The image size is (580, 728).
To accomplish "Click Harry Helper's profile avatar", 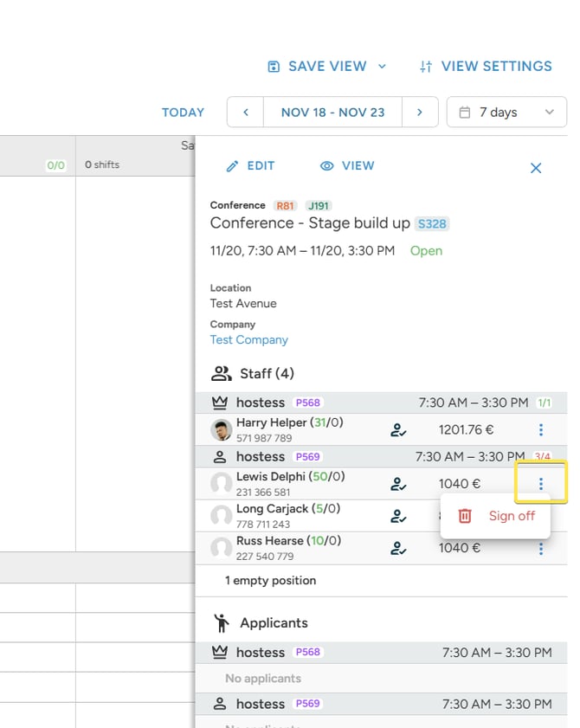I will point(221,430).
